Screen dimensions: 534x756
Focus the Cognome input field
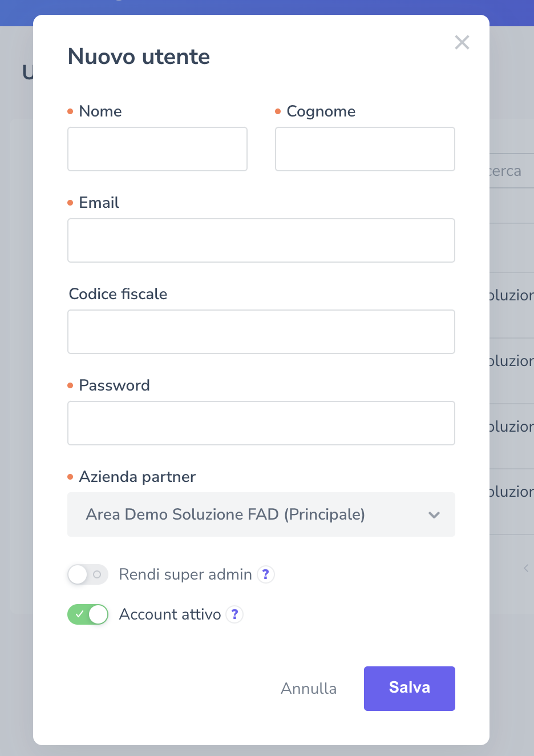point(365,149)
